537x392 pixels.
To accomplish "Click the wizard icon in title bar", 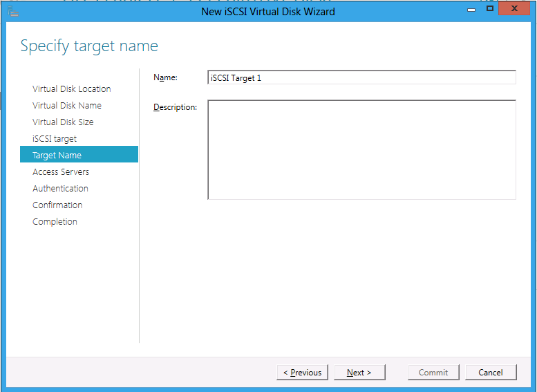I will point(12,11).
